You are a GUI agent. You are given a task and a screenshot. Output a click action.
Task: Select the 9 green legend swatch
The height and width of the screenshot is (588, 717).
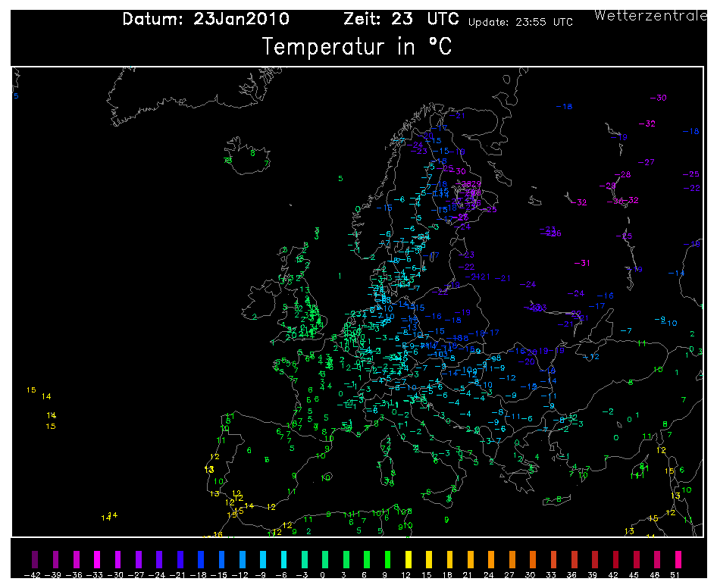click(387, 560)
